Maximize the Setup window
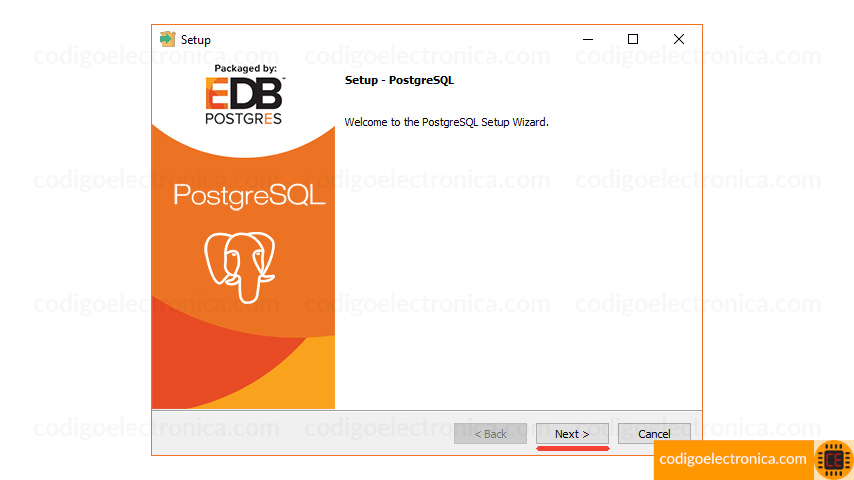Screen dimensions: 854x480 coord(633,39)
